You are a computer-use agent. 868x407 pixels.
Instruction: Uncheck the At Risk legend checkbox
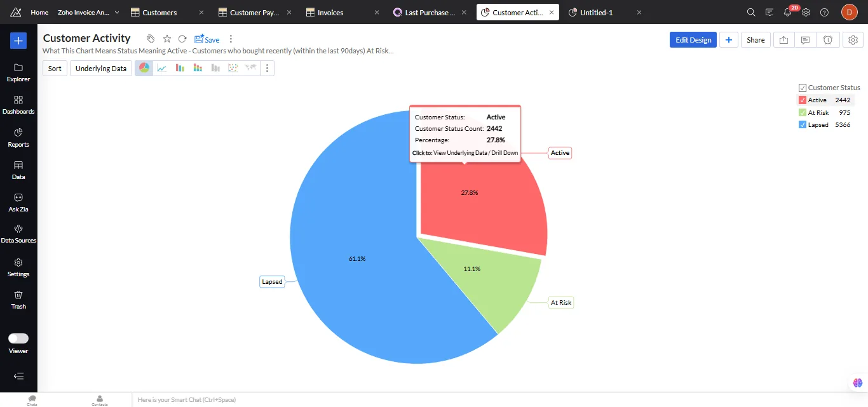[x=803, y=112]
